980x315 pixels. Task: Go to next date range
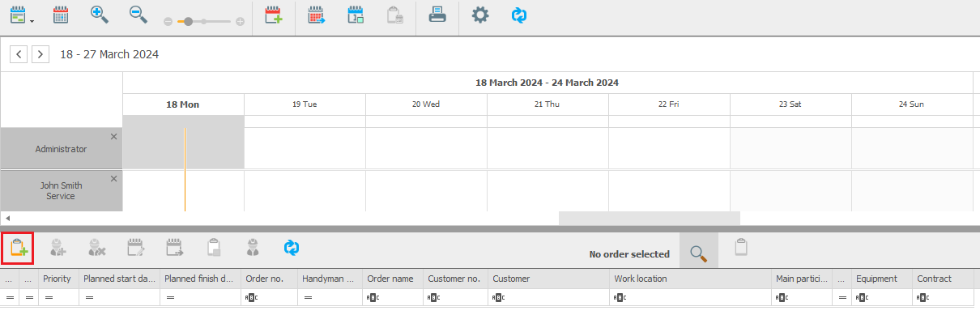click(40, 54)
